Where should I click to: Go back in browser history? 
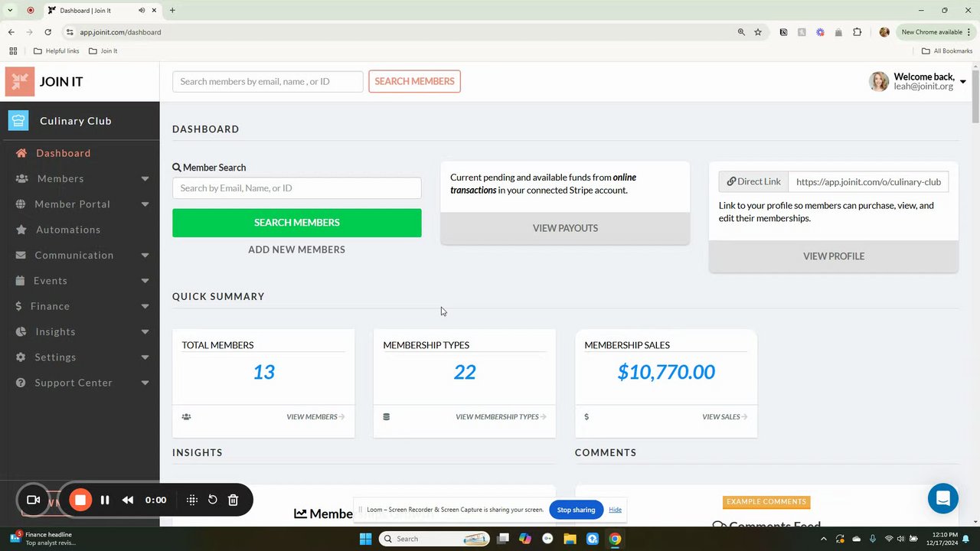(11, 32)
